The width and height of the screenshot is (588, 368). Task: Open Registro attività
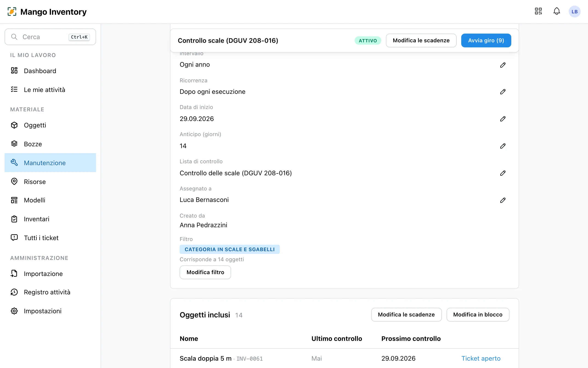[x=50, y=292]
